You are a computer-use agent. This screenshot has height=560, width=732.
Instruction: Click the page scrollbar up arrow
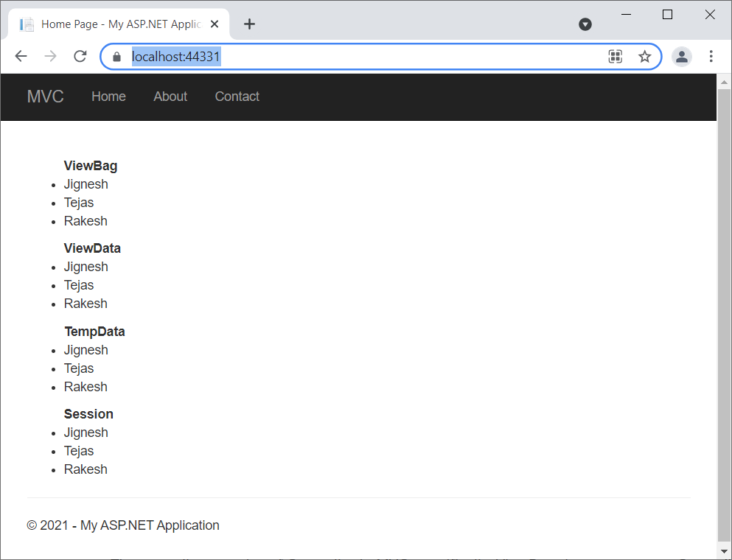click(724, 83)
